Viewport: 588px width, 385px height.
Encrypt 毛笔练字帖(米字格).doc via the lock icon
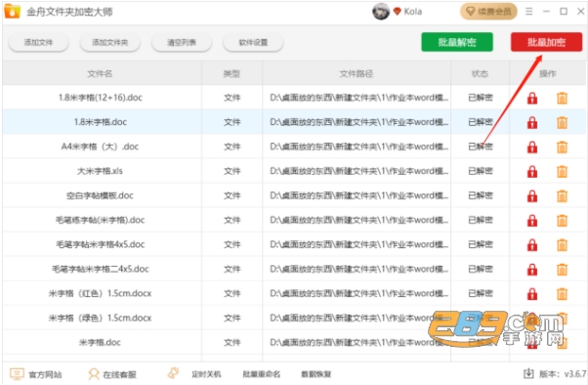tap(532, 220)
